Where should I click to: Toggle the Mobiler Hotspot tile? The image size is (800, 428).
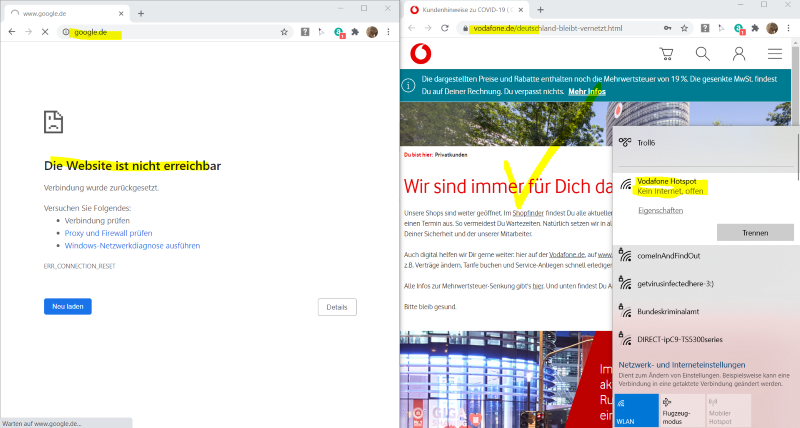click(x=728, y=410)
